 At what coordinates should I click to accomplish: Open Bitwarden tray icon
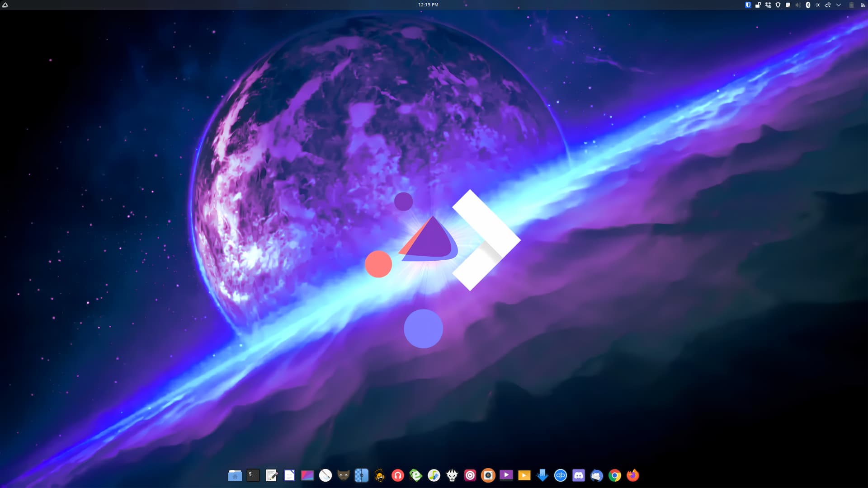pos(748,5)
